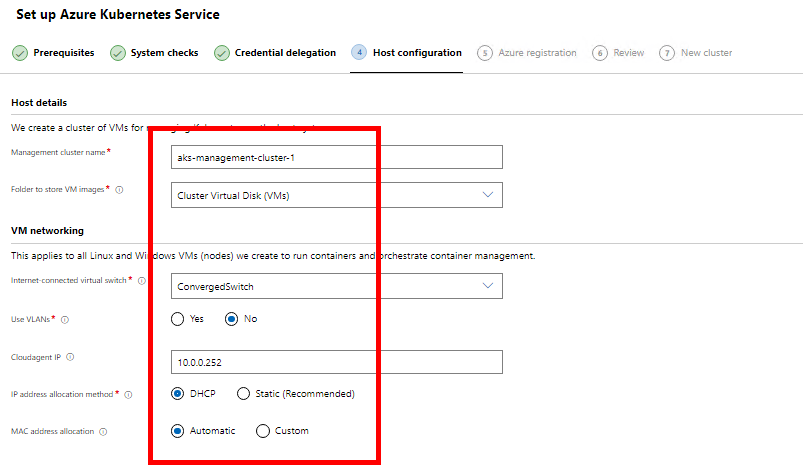Go to the Prerequisites step tab

[x=53, y=53]
